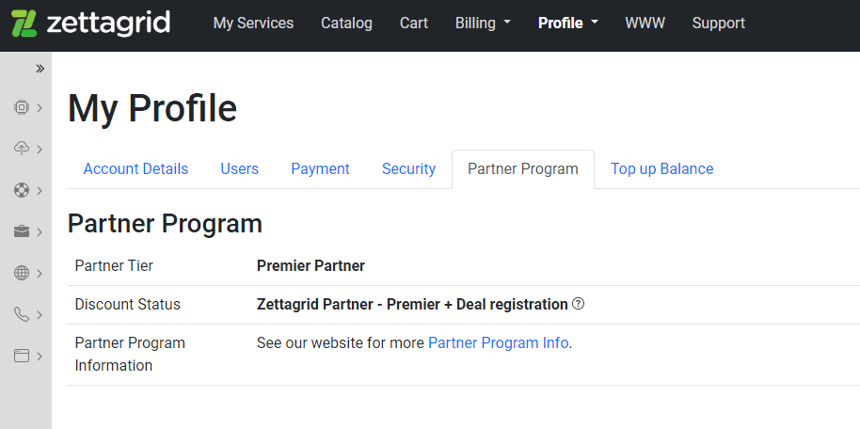Switch to Users tab
This screenshot has width=860, height=429.
pyautogui.click(x=240, y=169)
